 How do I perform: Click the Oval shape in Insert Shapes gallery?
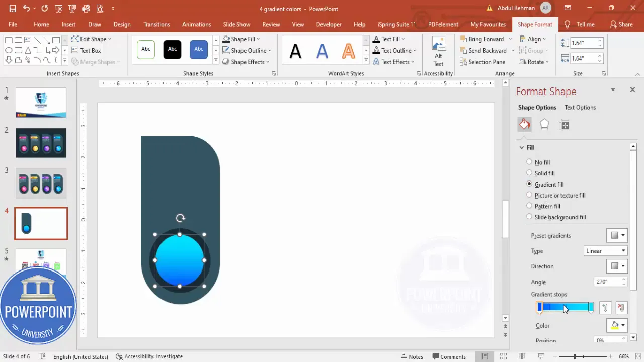(9, 50)
